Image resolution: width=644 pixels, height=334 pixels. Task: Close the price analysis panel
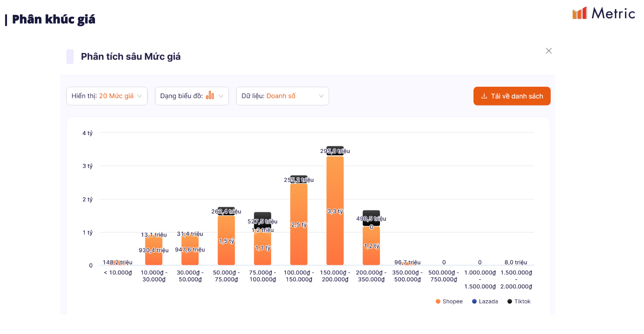[x=549, y=51]
